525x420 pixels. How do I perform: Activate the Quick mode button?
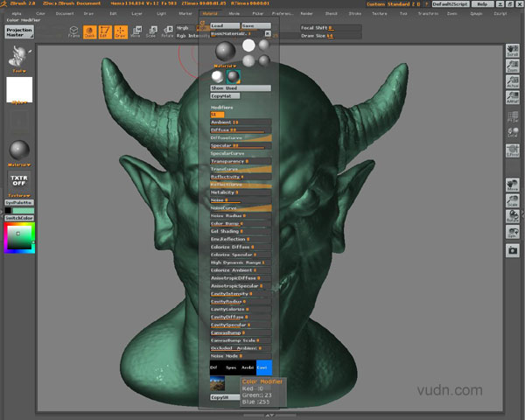(89, 32)
